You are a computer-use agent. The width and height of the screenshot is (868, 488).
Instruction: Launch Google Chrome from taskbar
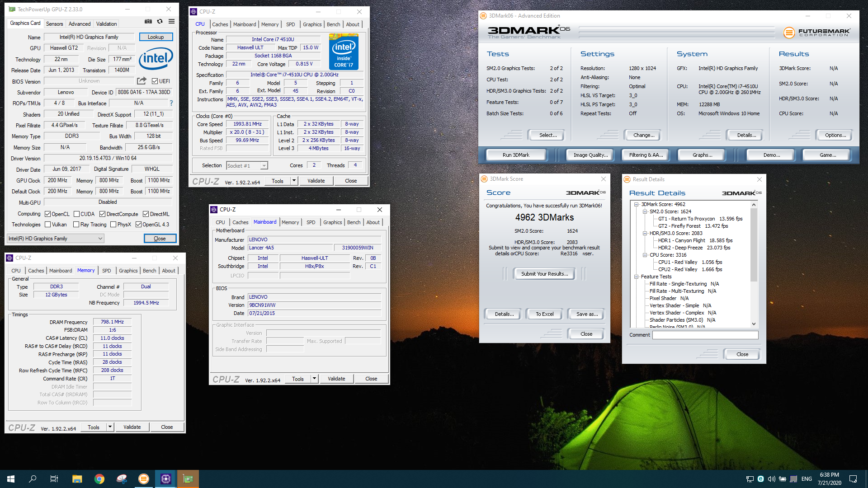click(99, 479)
